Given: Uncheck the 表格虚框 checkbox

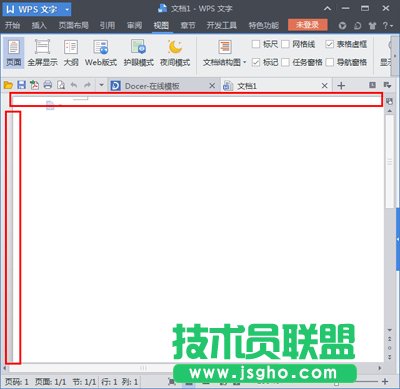Looking at the screenshot, I should coord(329,44).
